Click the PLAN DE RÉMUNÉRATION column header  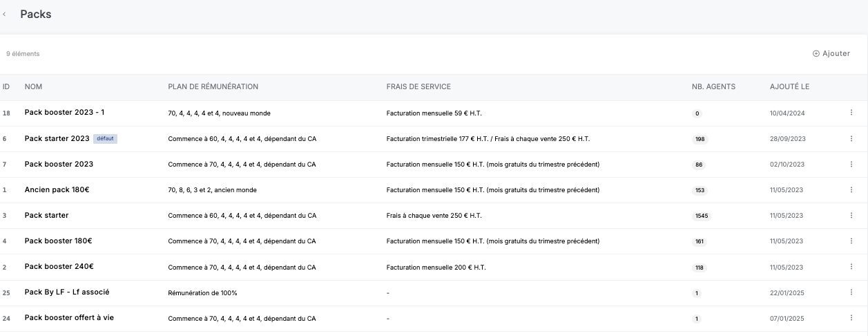[x=213, y=87]
